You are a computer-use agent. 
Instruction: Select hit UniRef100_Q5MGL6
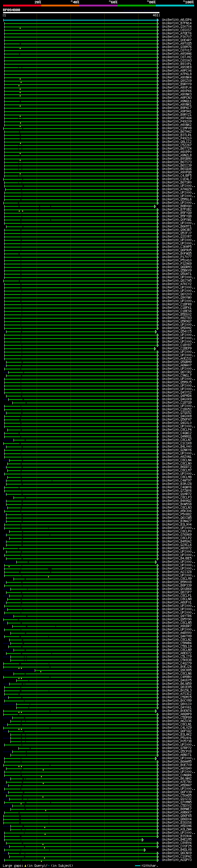tap(176, 199)
